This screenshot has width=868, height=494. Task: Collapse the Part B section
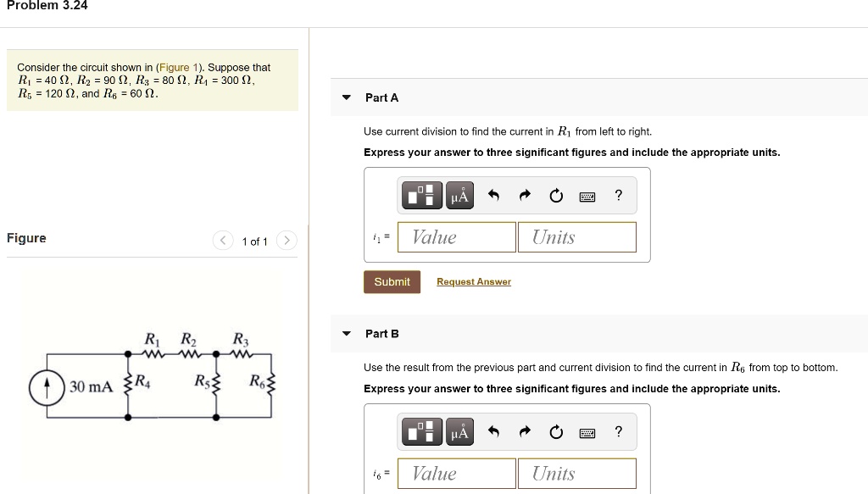click(x=346, y=333)
